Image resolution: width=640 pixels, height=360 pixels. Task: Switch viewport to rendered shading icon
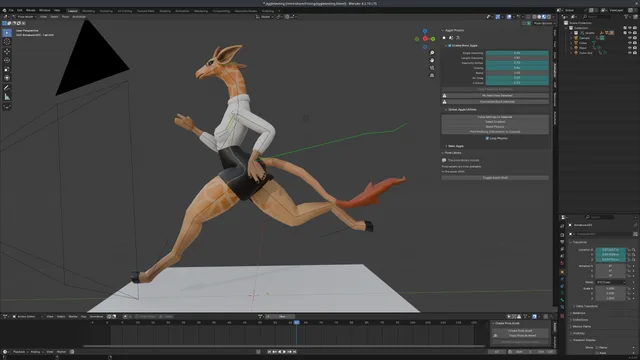pyautogui.click(x=549, y=17)
